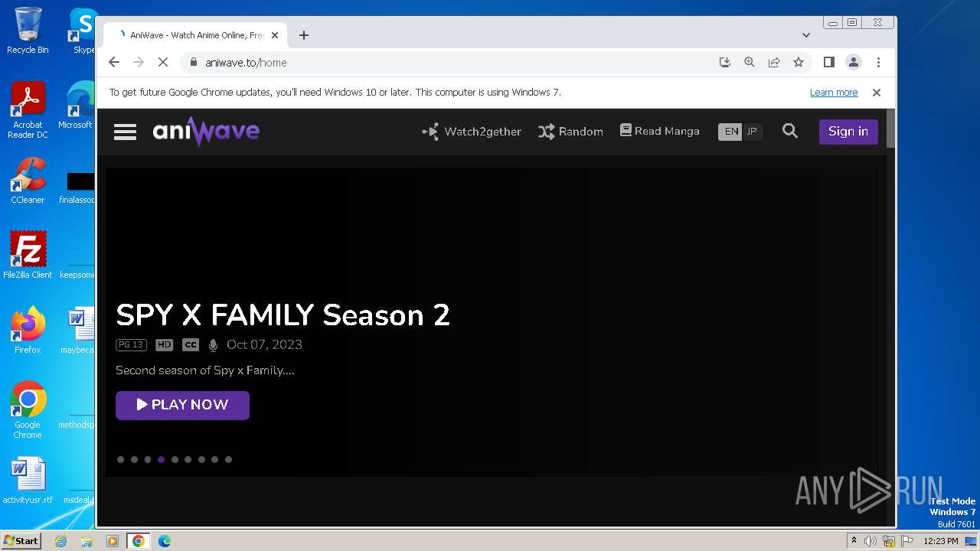Click the zoom magnifier icon in address bar
Screen dimensions: 980x551
click(x=750, y=63)
